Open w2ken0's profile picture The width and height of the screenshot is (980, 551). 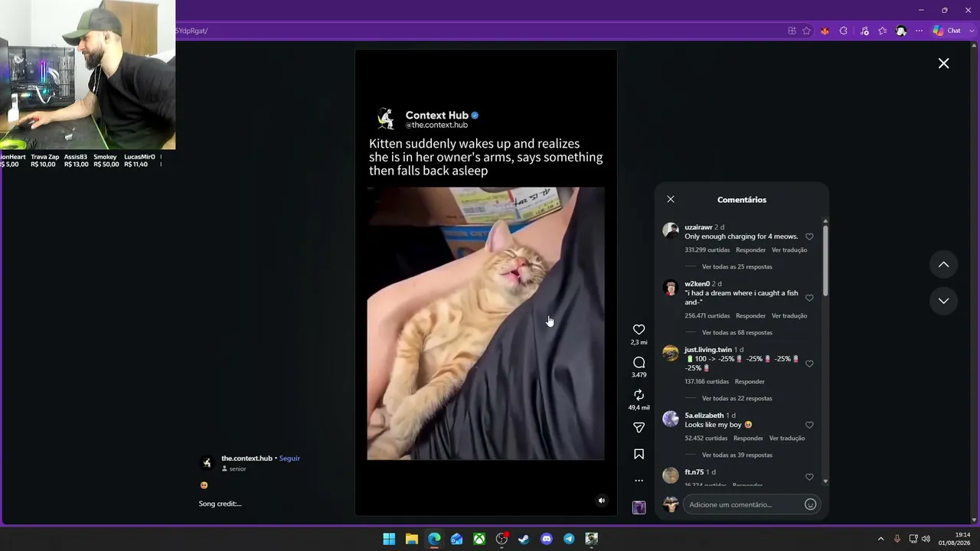[x=671, y=288]
